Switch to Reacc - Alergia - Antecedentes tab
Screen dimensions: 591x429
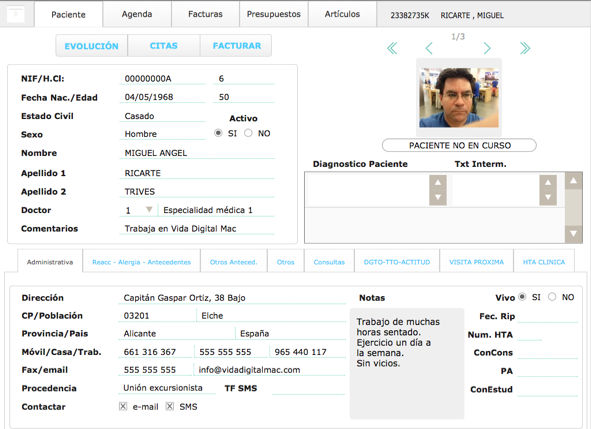(x=141, y=262)
